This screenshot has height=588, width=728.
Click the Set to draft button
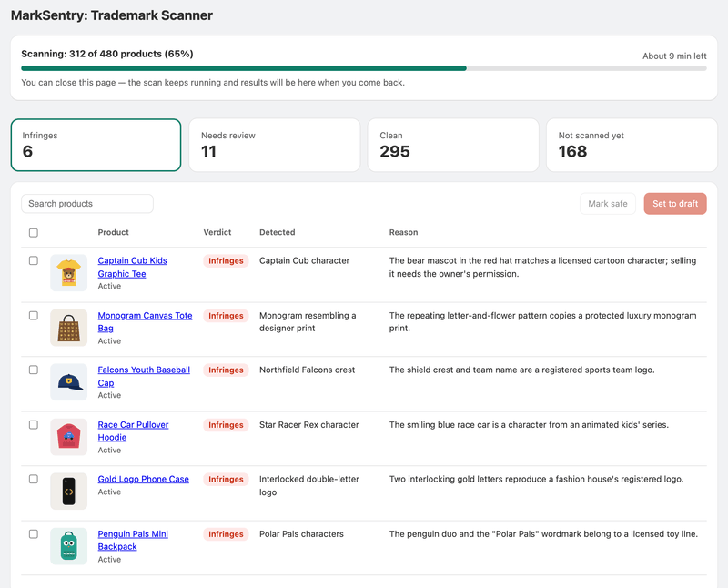675,203
